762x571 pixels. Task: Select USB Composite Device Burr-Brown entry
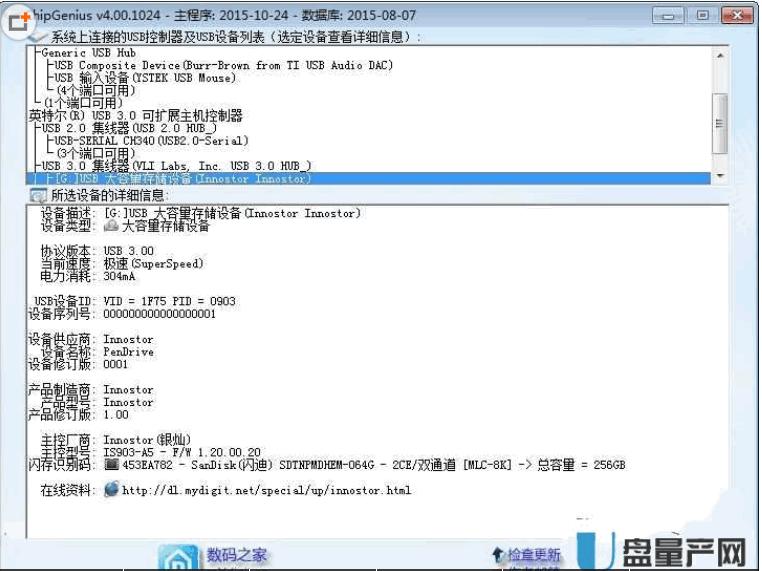223,65
